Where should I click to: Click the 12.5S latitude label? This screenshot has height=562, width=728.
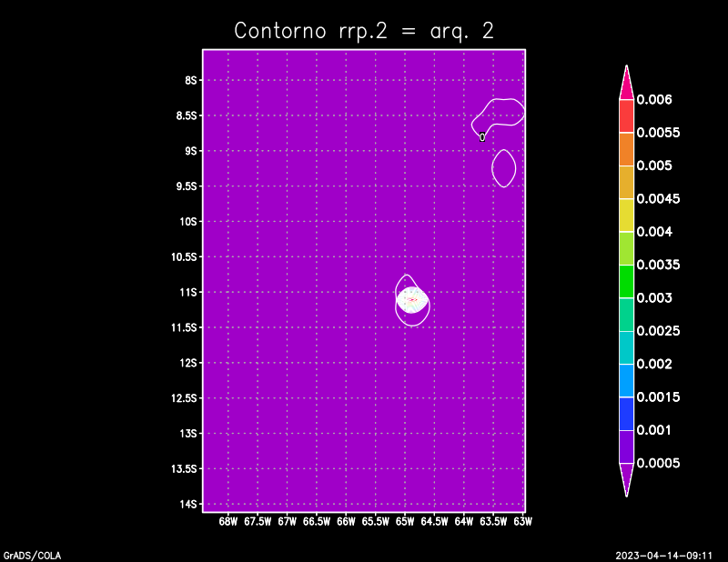coord(185,398)
